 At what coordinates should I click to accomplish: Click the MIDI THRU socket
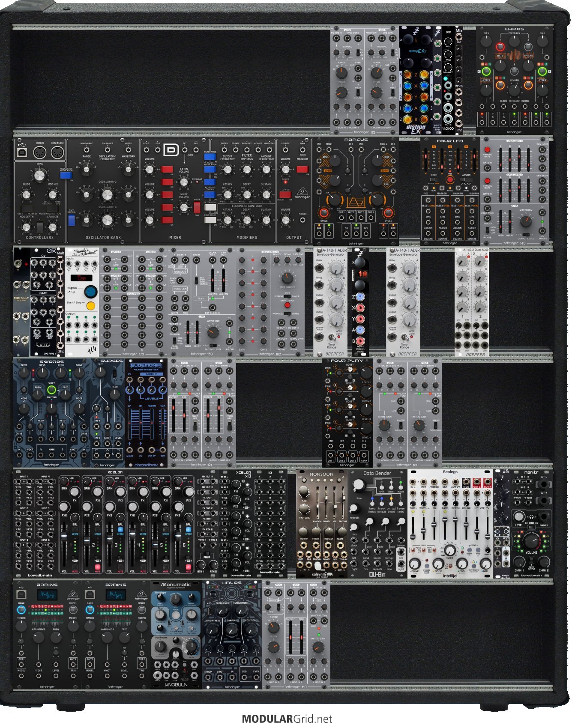click(57, 152)
